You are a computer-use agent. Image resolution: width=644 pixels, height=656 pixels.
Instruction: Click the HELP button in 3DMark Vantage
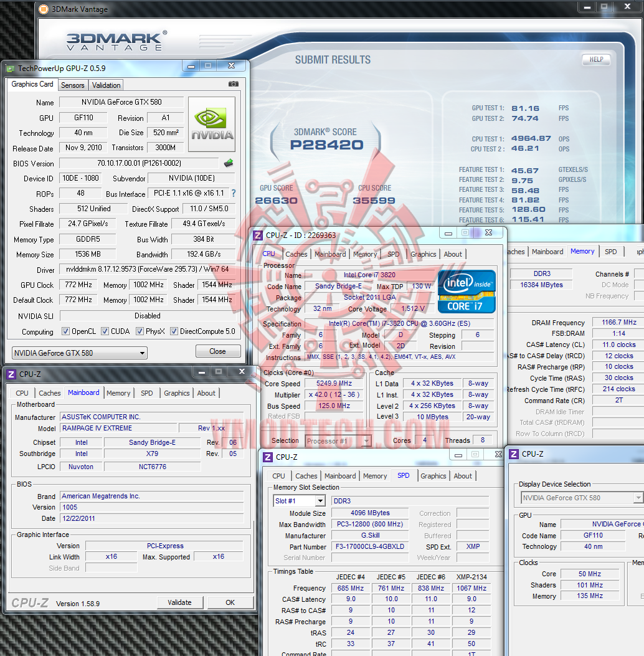click(x=596, y=59)
